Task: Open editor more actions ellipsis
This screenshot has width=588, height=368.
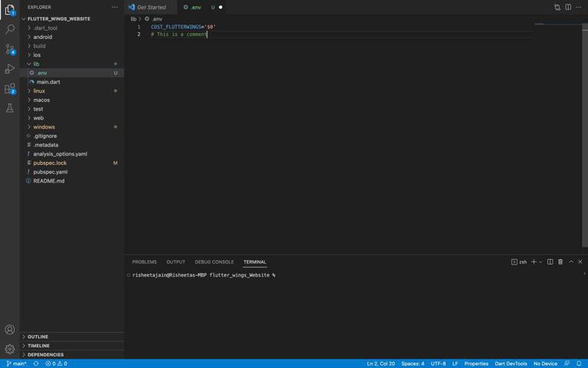Action: click(x=579, y=7)
